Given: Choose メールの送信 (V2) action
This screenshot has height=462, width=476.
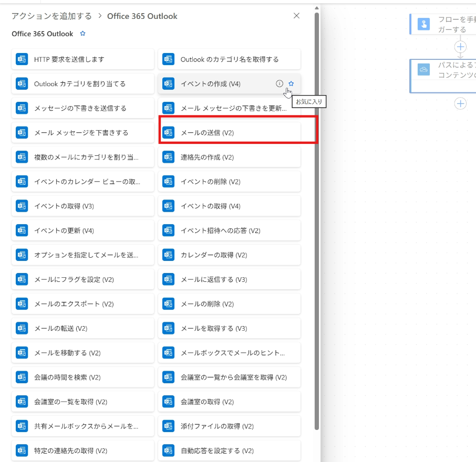Looking at the screenshot, I should click(x=230, y=133).
